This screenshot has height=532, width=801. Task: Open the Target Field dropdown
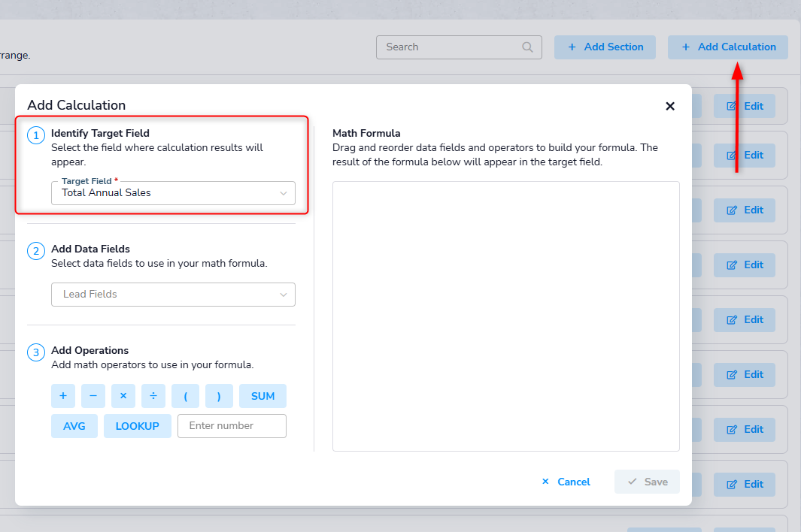tap(173, 193)
